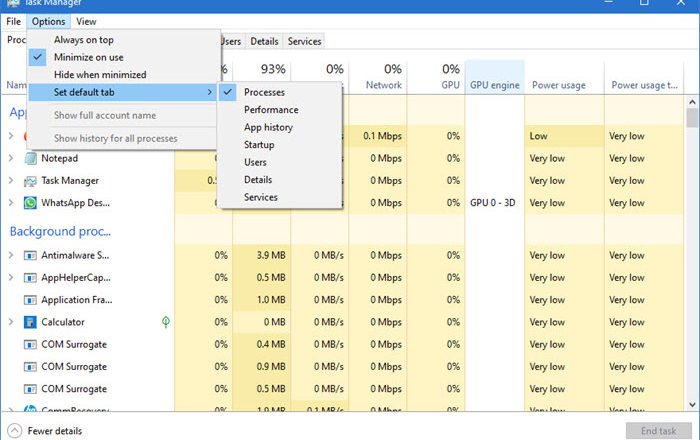This screenshot has width=700, height=440.
Task: Click the Notepad app icon
Action: pos(30,158)
